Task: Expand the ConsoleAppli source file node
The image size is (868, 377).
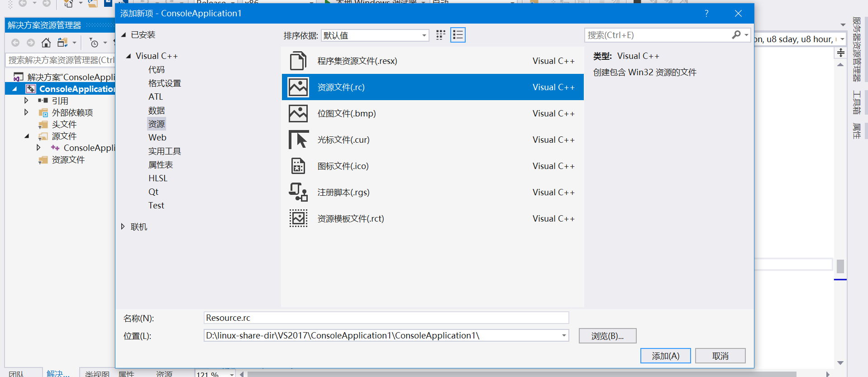Action: click(38, 147)
